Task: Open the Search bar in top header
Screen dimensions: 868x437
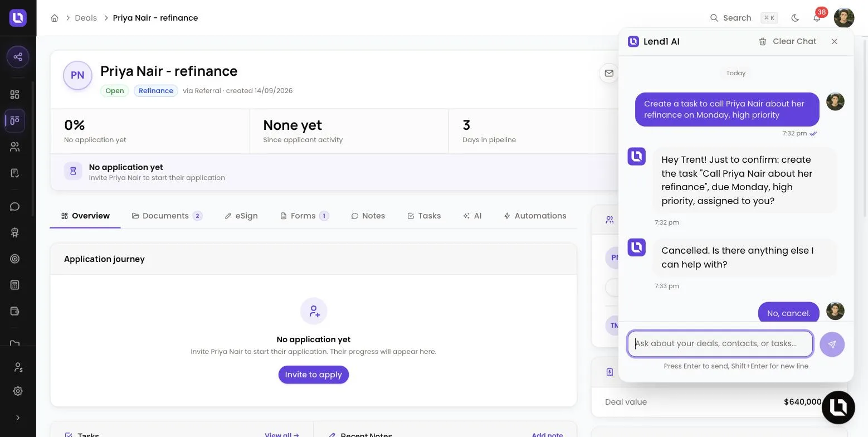Action: 743,18
